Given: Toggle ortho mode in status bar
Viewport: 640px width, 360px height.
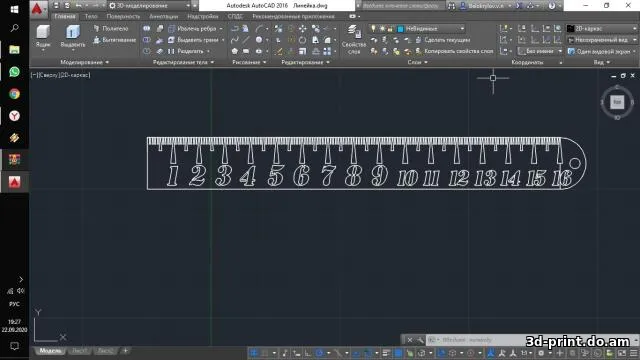Looking at the screenshot, I should click(308, 353).
